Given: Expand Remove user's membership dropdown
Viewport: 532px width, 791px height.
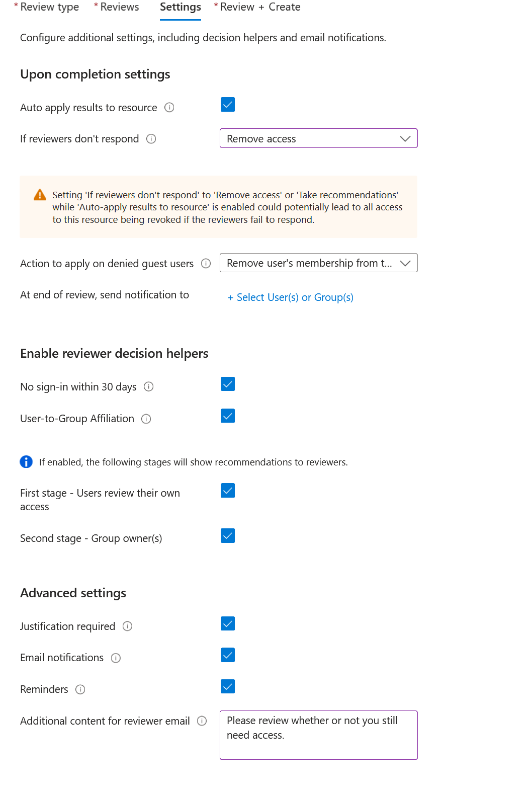Looking at the screenshot, I should click(x=319, y=263).
